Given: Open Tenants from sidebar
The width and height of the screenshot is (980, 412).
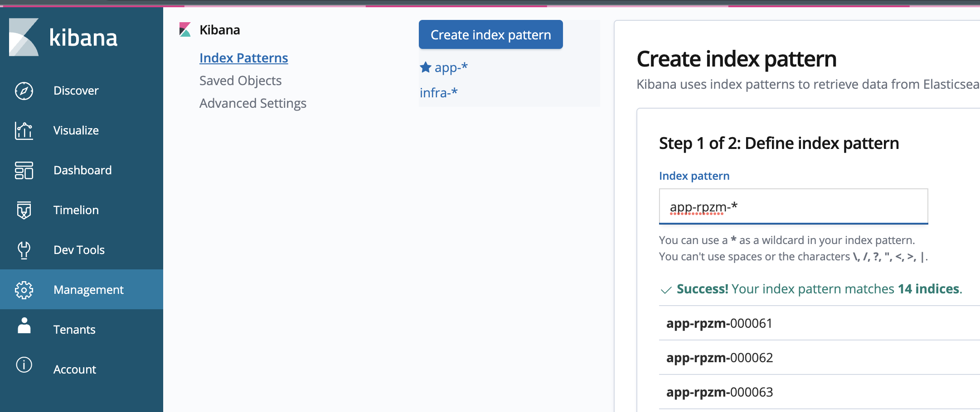Looking at the screenshot, I should tap(82, 330).
